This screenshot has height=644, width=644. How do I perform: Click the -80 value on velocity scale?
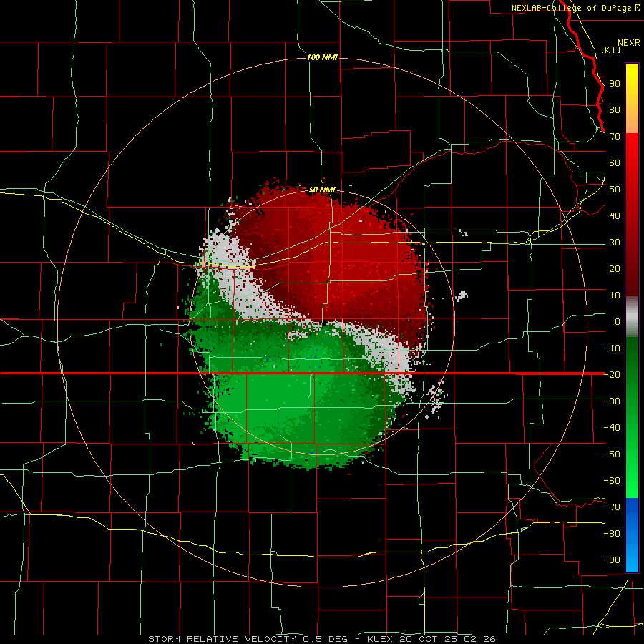[612, 534]
